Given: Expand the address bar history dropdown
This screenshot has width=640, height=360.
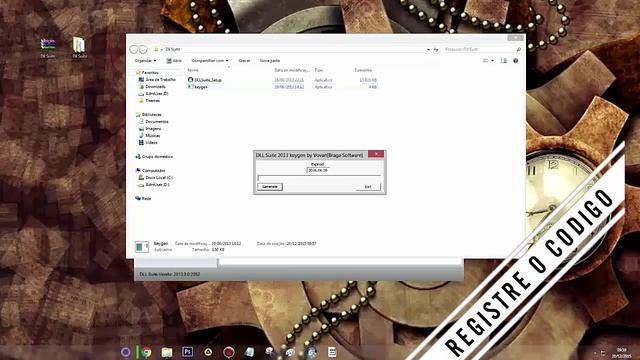Looking at the screenshot, I should 428,49.
